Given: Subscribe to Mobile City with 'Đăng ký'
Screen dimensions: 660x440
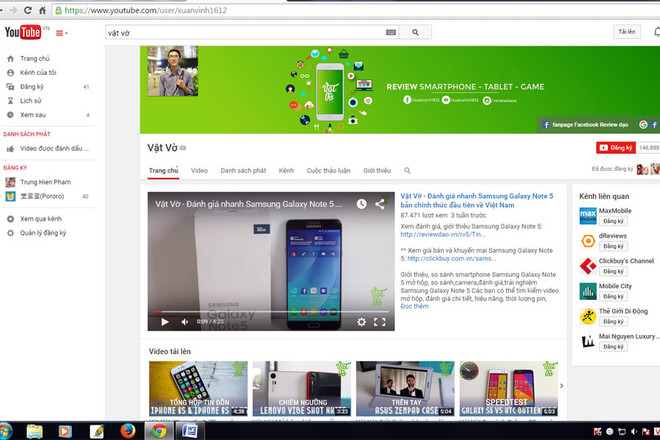Looking at the screenshot, I should click(613, 296).
